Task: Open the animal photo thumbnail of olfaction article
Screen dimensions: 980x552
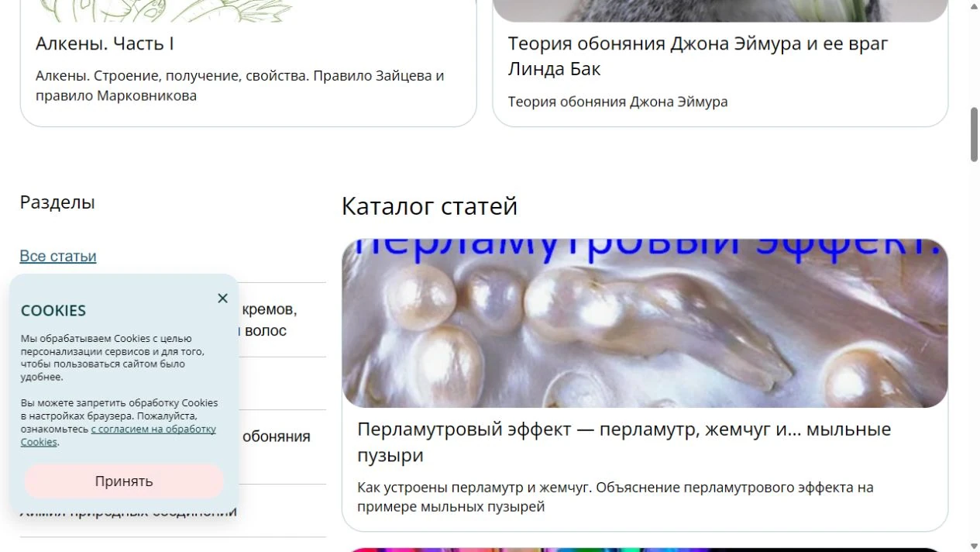Action: (x=720, y=11)
